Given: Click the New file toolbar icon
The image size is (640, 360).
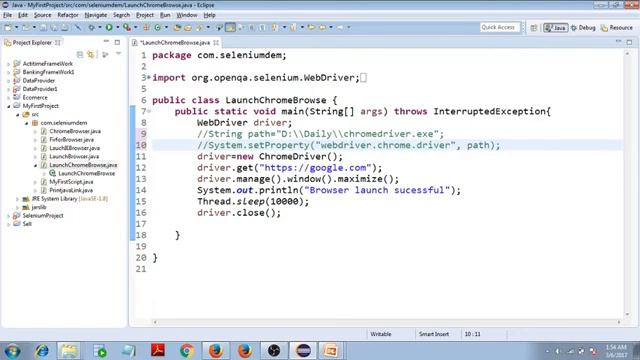Looking at the screenshot, I should tap(8, 27).
